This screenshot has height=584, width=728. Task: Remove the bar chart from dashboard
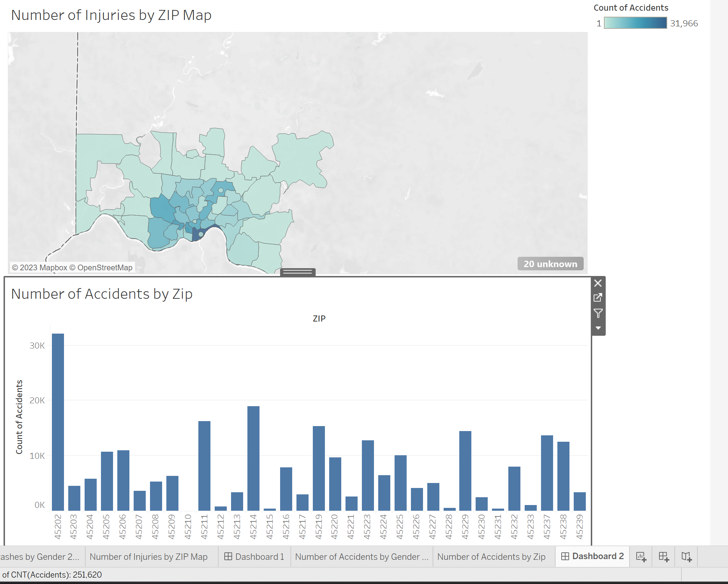(x=598, y=283)
